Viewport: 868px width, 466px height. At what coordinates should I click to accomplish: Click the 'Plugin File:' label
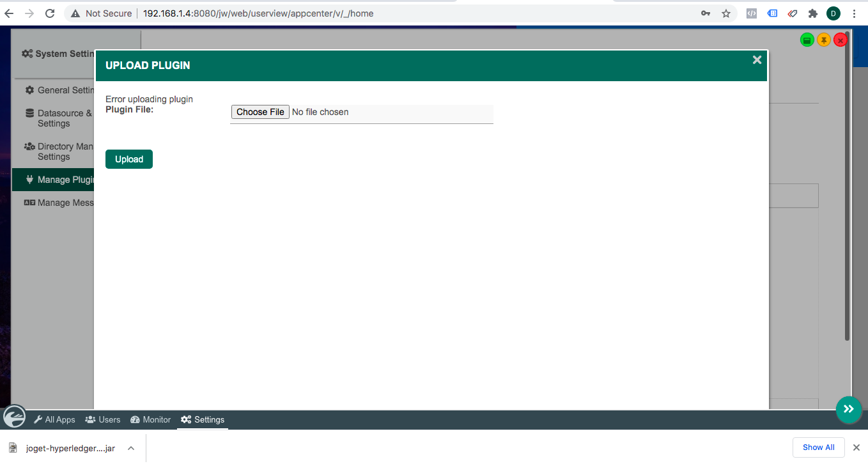click(129, 109)
